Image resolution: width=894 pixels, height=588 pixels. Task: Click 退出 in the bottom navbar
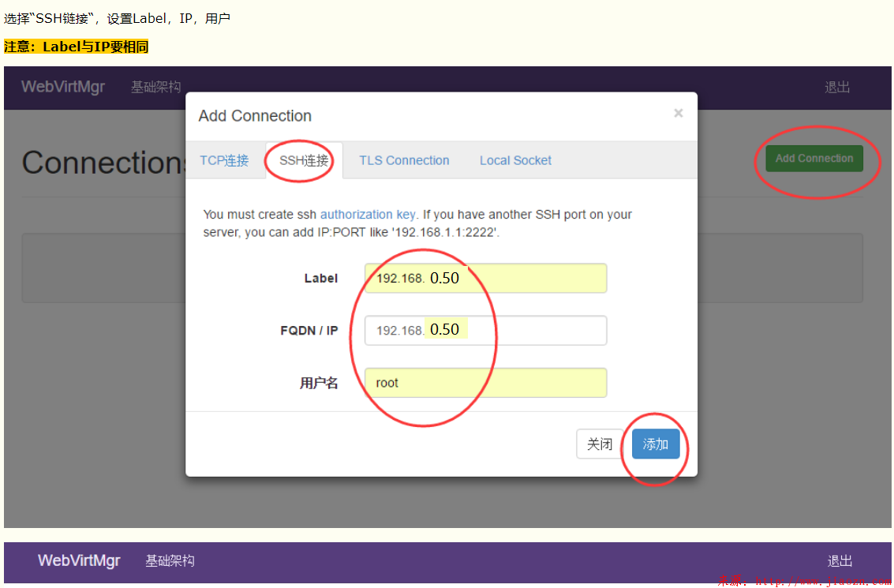(x=840, y=561)
